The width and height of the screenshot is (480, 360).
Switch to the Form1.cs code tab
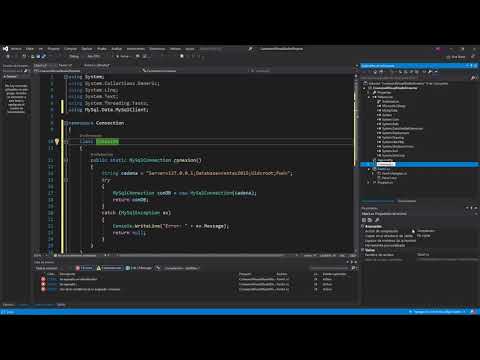65,65
